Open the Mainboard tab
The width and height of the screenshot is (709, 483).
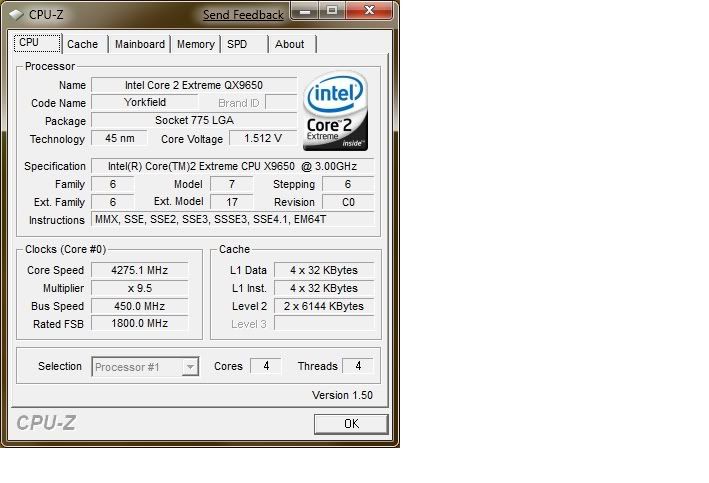(140, 44)
